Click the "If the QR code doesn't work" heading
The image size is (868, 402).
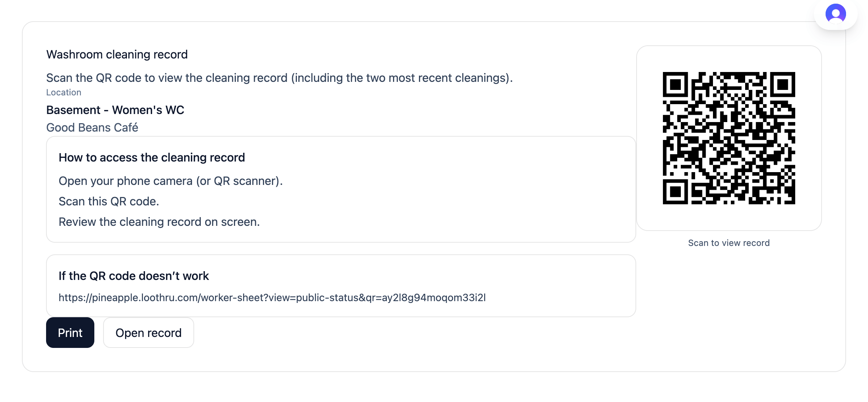[134, 276]
